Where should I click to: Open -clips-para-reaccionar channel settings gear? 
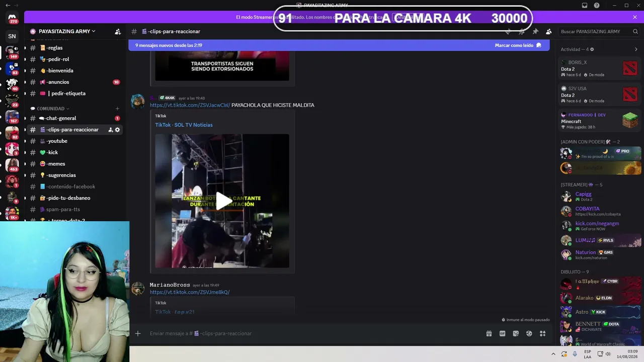118,130
